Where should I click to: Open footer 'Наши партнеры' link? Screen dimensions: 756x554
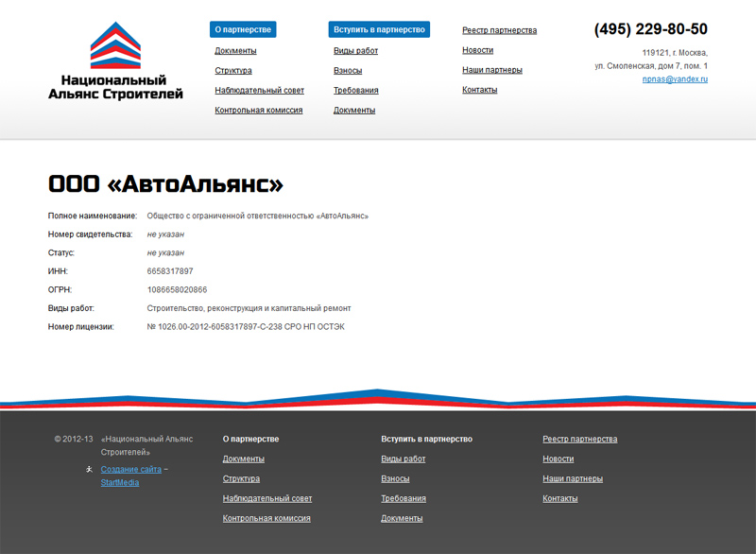tap(573, 478)
